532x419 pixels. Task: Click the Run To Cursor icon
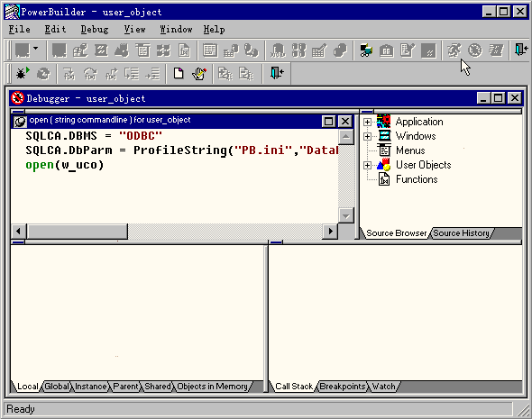click(x=132, y=74)
